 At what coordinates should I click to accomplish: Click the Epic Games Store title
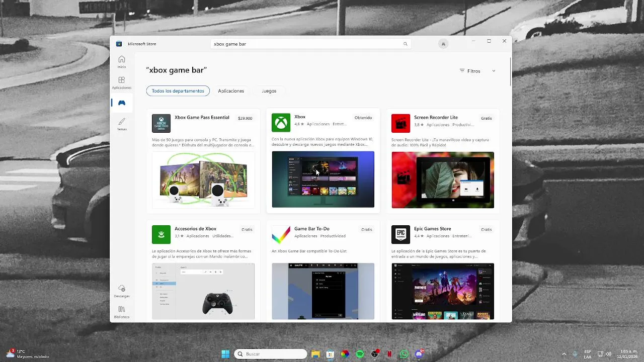point(433,229)
